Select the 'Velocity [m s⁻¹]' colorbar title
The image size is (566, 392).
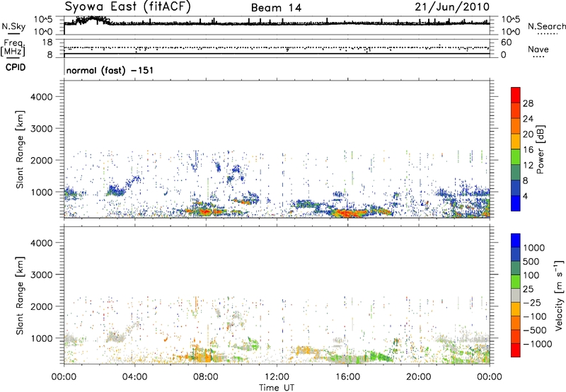tap(559, 295)
